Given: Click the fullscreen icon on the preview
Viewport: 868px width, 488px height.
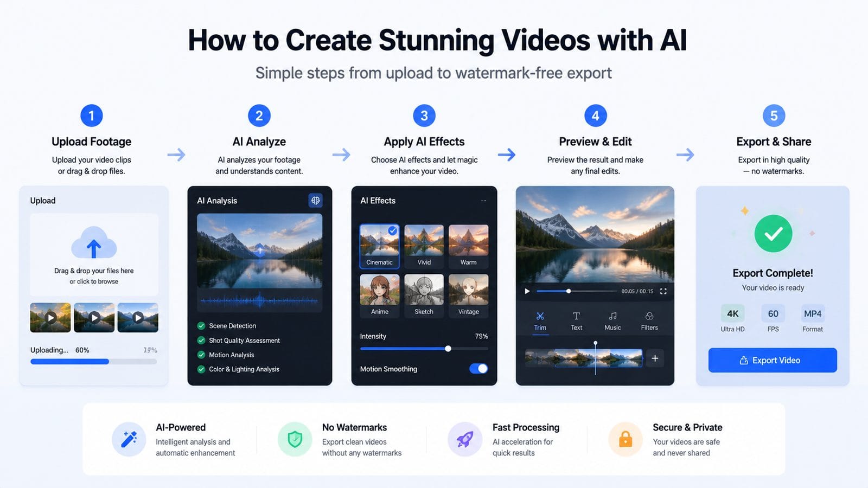Looking at the screenshot, I should click(x=663, y=291).
